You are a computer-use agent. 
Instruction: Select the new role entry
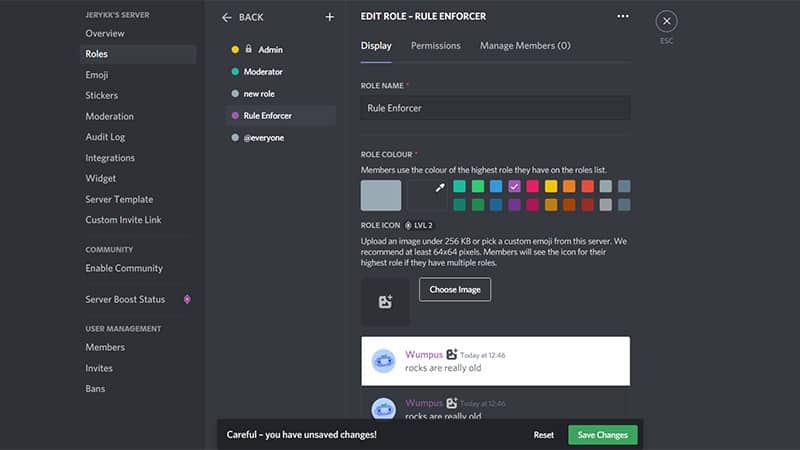coord(281,94)
